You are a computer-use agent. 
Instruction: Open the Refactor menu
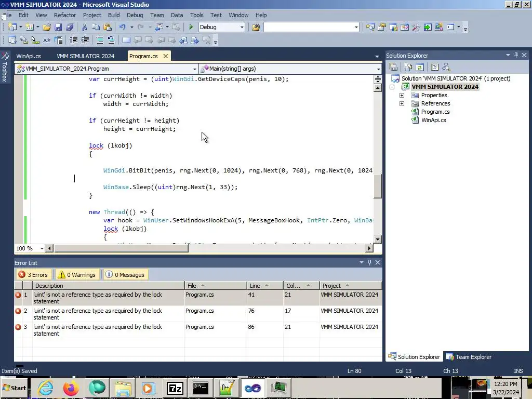click(x=65, y=15)
